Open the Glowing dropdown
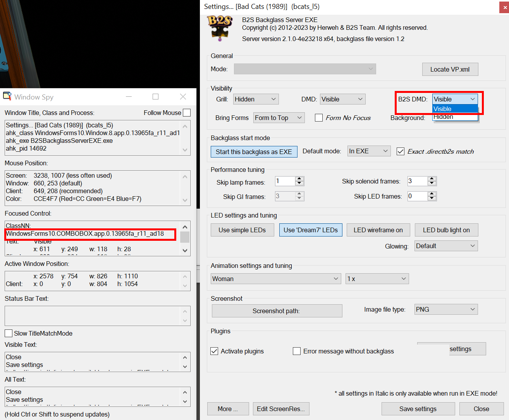Viewport: 509px width, 420px height. click(x=446, y=246)
